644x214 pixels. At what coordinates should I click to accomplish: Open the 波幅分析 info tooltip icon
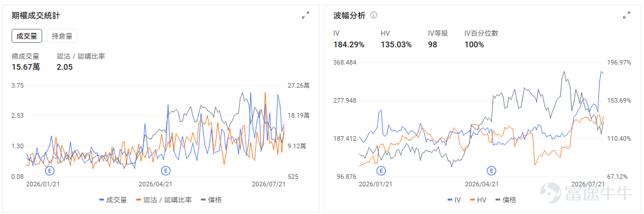[374, 15]
